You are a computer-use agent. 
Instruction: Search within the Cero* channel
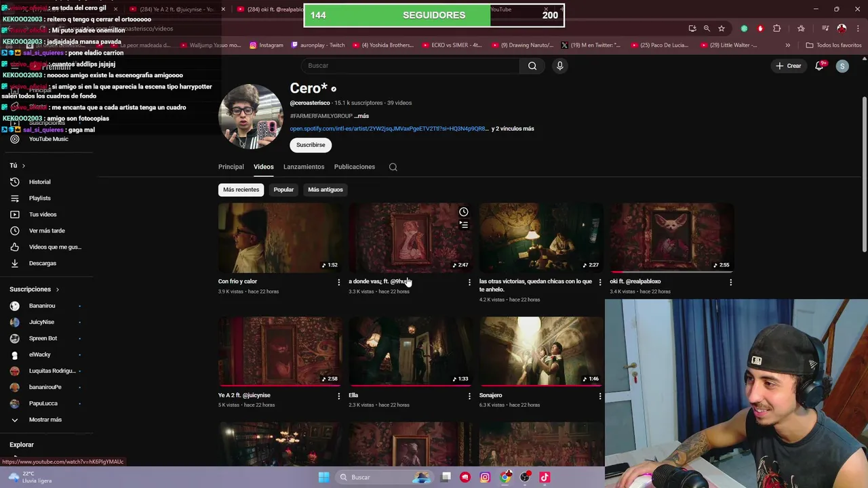393,167
